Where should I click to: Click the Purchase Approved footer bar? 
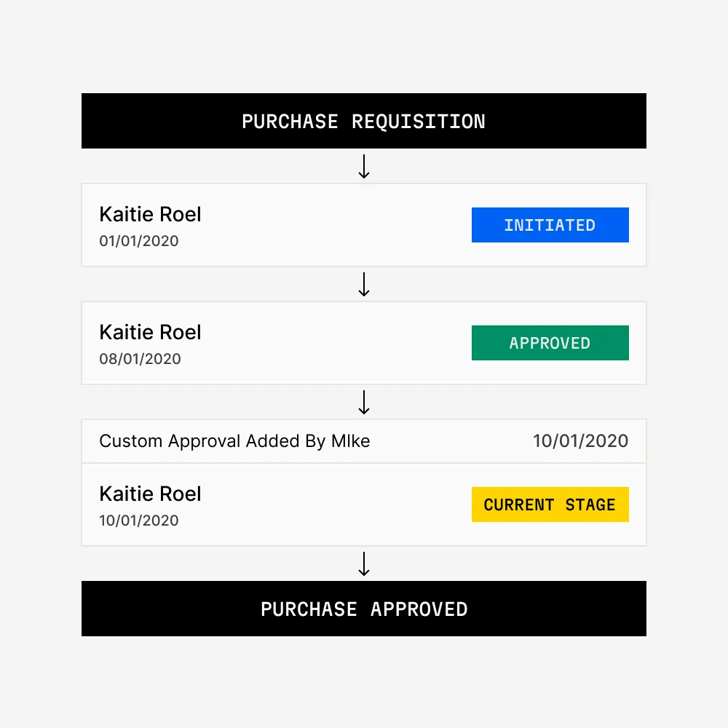point(363,609)
